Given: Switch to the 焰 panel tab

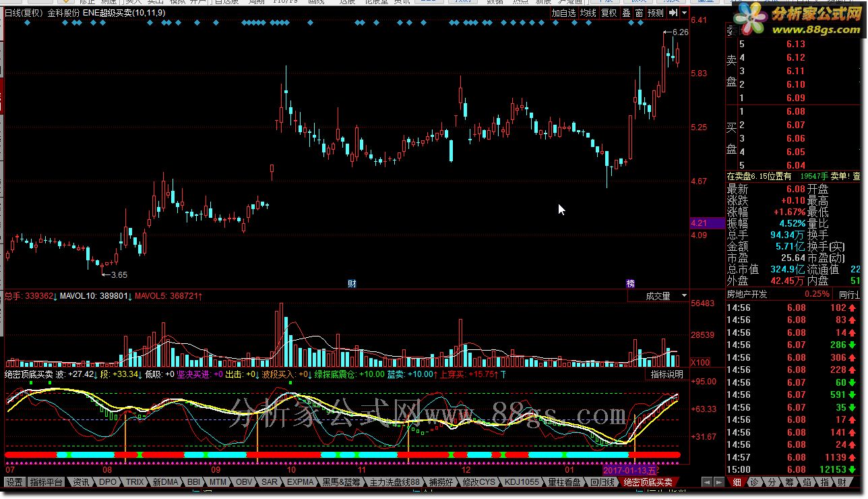Looking at the screenshot, I should pyautogui.click(x=807, y=482).
